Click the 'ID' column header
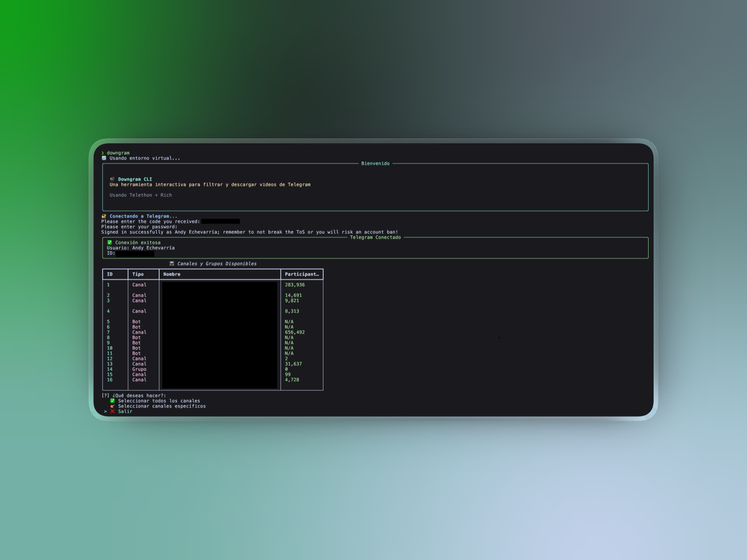 click(110, 275)
